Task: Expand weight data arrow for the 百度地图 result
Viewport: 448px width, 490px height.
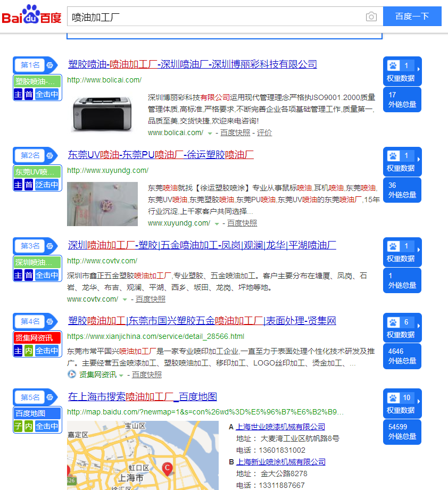Action: pyautogui.click(x=418, y=401)
